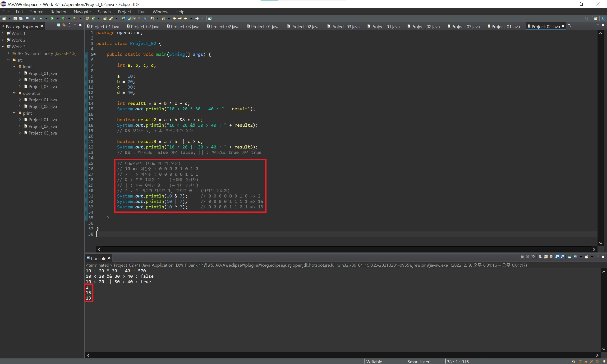Viewport: 607px width, 364px height.
Task: Click Clear Console icon
Action: click(540, 257)
